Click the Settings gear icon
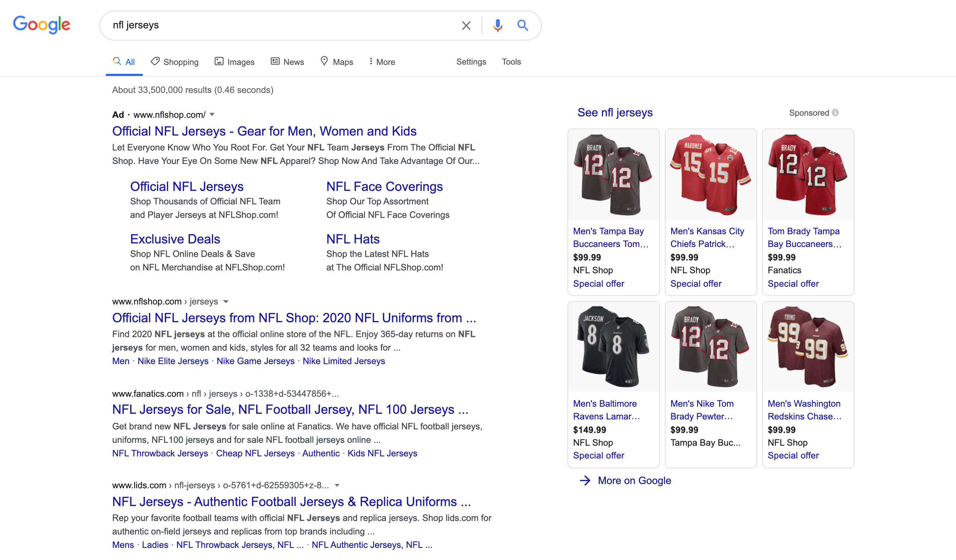Image resolution: width=956 pixels, height=560 pixels. tap(471, 61)
